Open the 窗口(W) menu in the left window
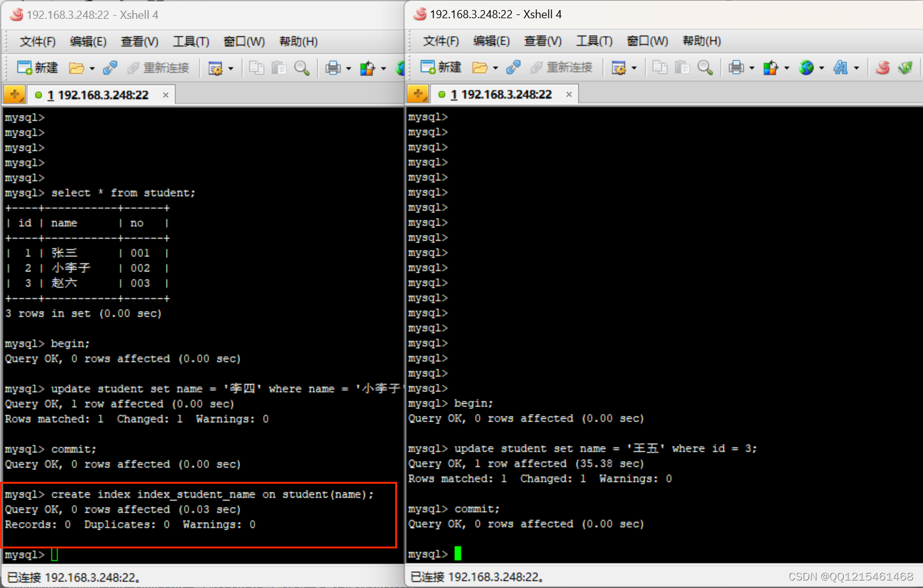Screen dimensions: 923x588 (244, 41)
